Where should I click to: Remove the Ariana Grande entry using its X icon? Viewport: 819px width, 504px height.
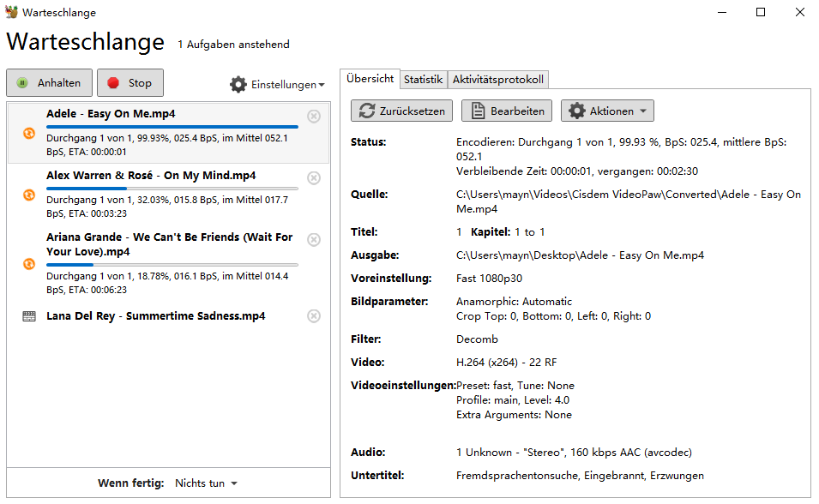[314, 240]
